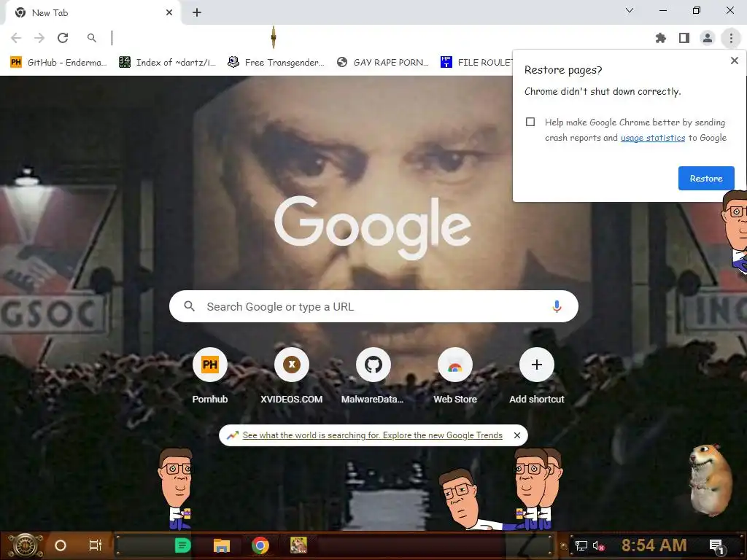747x560 pixels.
Task: Start voice search with the microphone icon
Action: pyautogui.click(x=557, y=306)
